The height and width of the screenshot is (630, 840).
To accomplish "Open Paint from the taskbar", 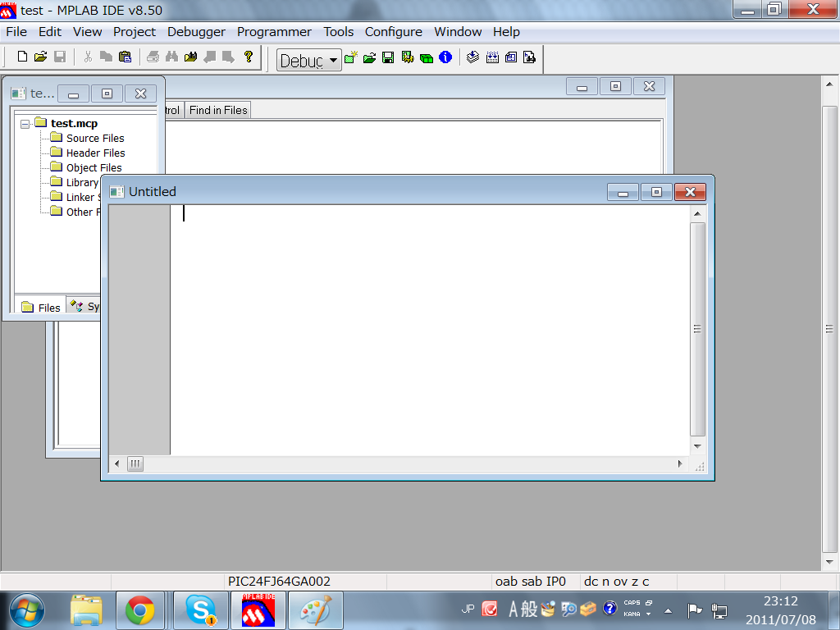I will pos(316,610).
